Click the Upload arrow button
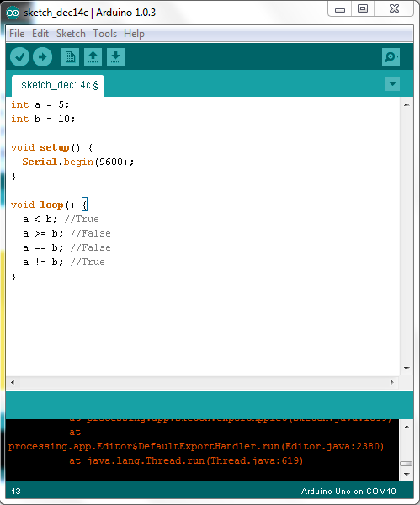The image size is (420, 505). 43,57
